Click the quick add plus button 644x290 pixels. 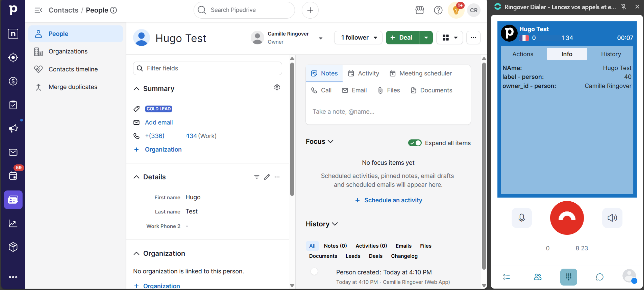click(x=310, y=10)
